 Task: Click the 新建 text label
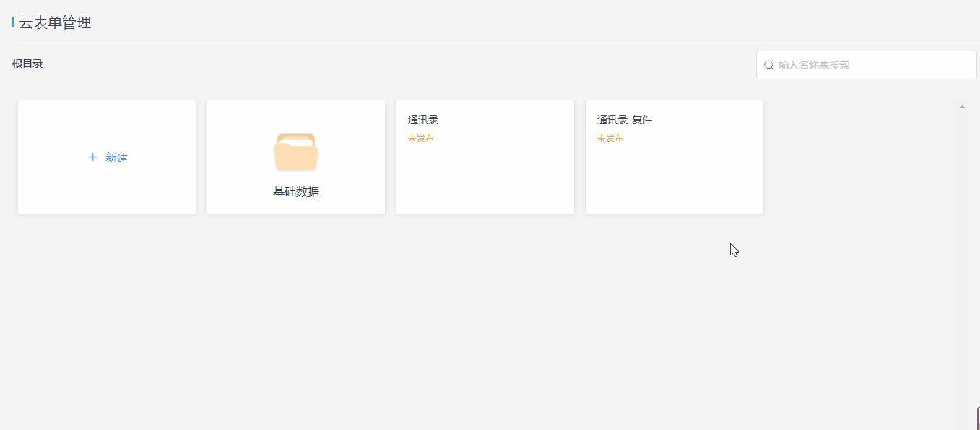click(x=116, y=157)
